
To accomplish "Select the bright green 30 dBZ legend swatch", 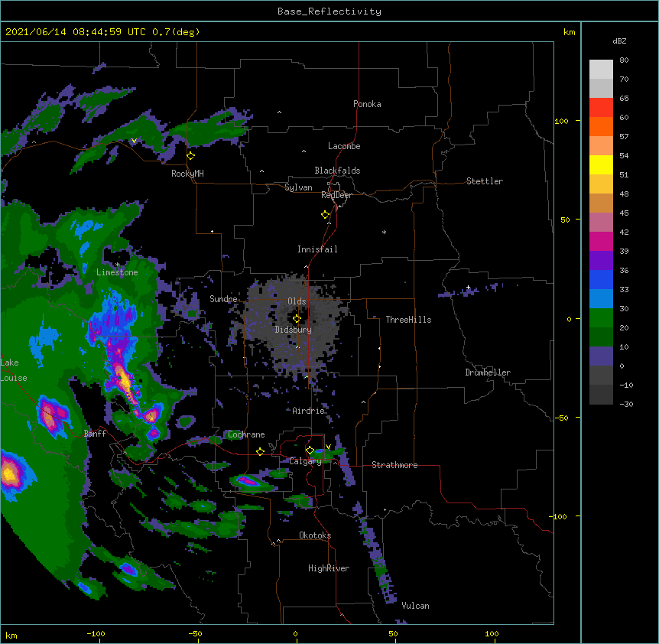I will (x=601, y=318).
